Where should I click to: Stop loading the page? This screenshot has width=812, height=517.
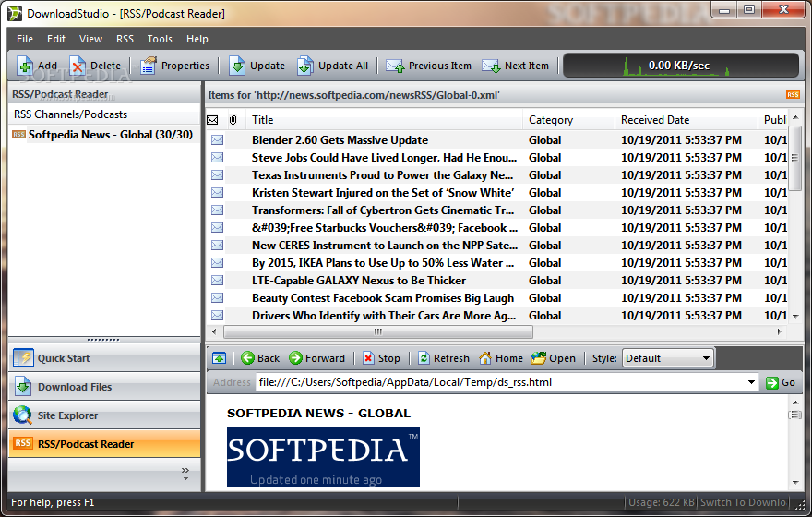(381, 358)
